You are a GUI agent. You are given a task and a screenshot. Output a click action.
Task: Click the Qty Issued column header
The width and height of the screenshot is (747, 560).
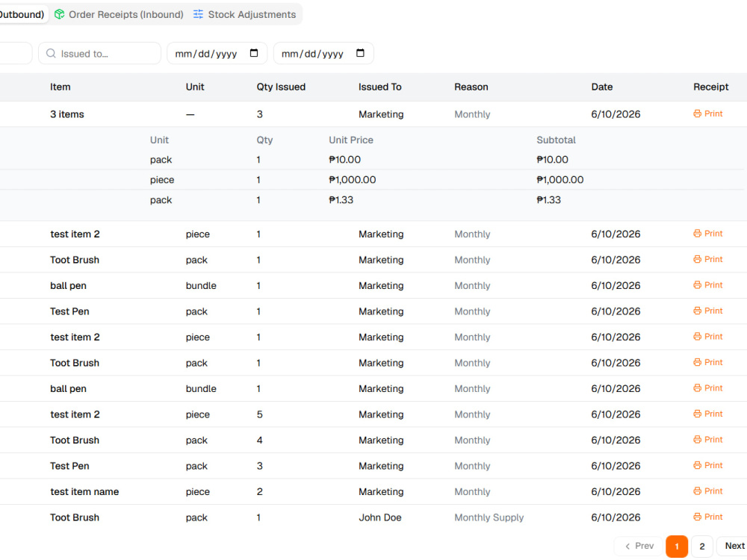(281, 87)
